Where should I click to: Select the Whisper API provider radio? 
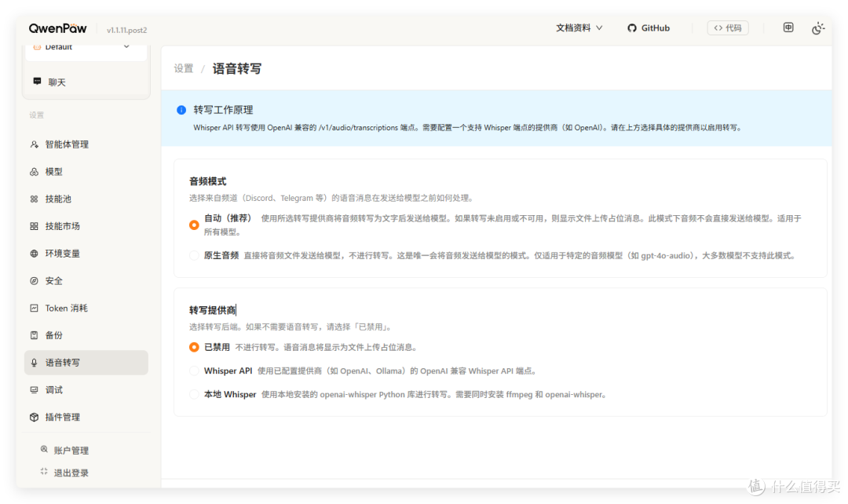[194, 371]
